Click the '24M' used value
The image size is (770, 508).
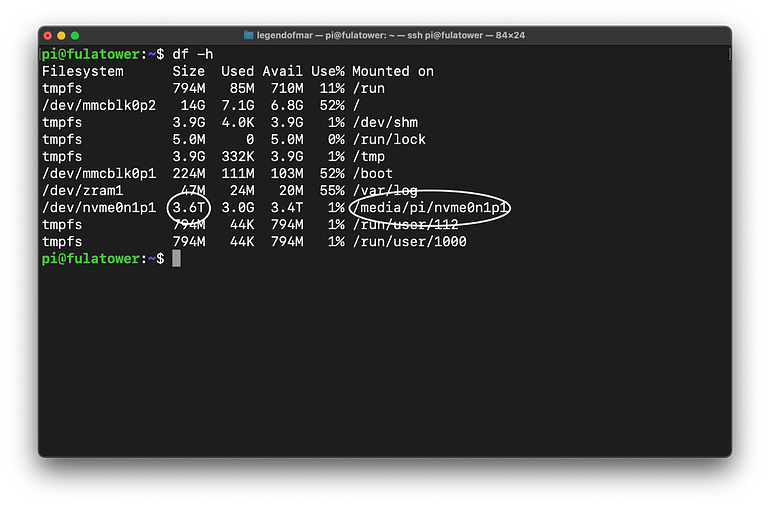(x=242, y=191)
